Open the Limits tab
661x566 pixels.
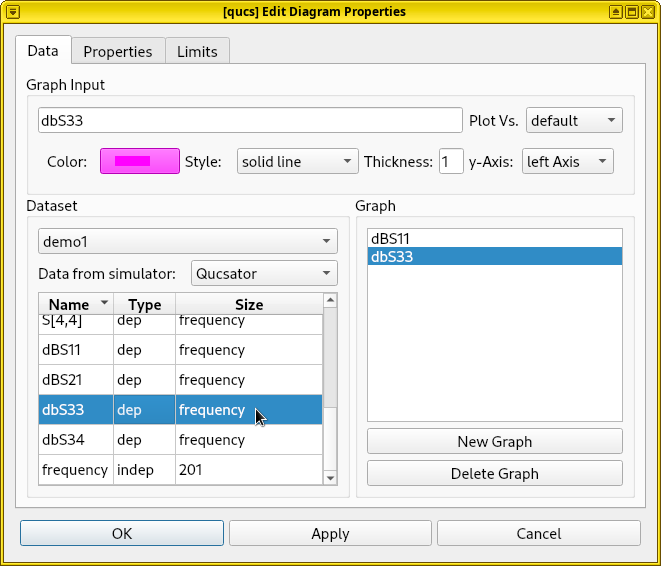pyautogui.click(x=197, y=51)
